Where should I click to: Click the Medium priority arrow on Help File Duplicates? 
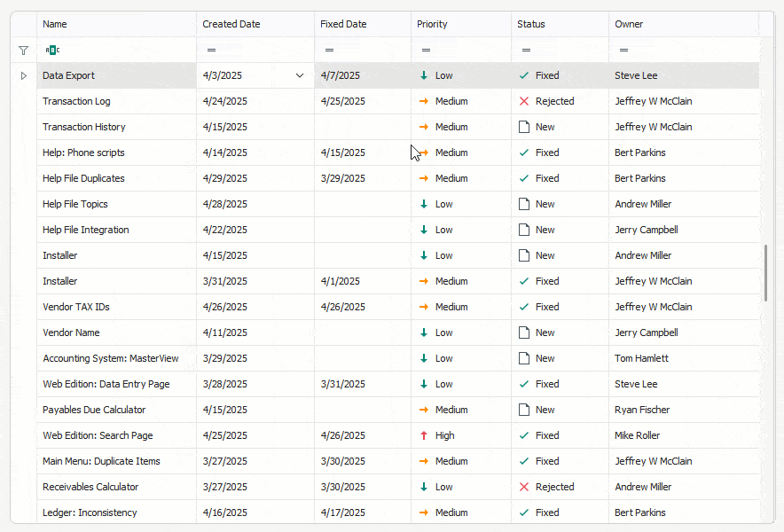423,178
